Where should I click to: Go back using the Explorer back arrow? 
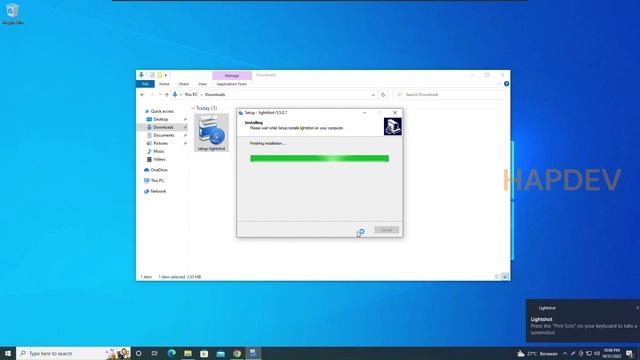tap(142, 95)
